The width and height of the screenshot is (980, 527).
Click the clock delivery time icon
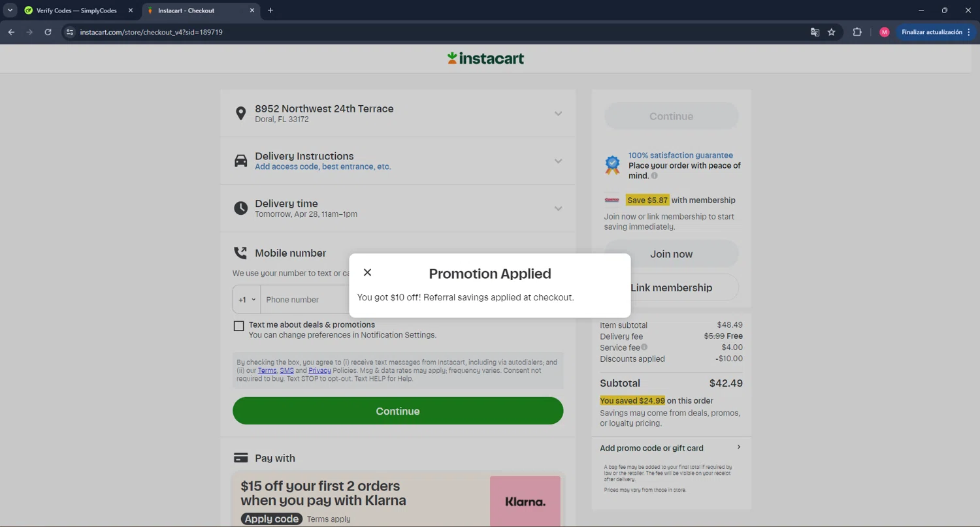point(240,208)
